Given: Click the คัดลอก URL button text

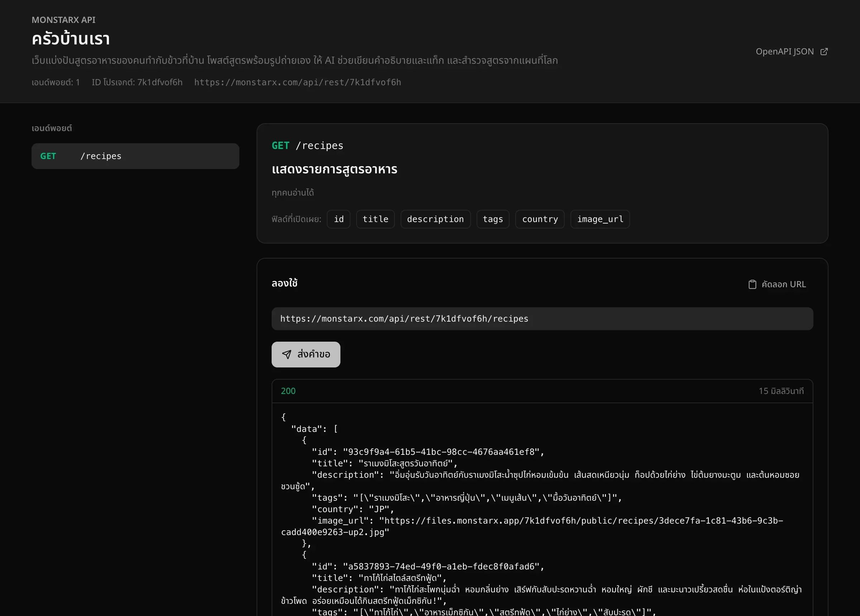Looking at the screenshot, I should tap(783, 284).
